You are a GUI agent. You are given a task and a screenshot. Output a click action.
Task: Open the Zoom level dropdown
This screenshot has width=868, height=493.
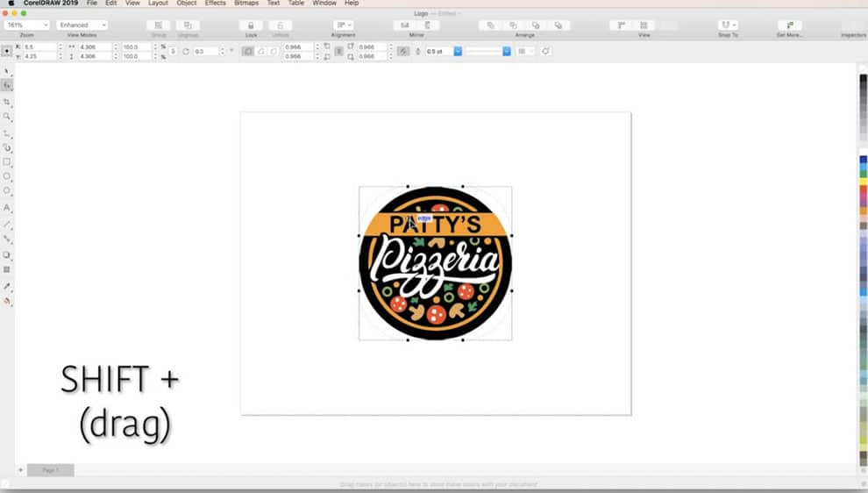coord(27,25)
